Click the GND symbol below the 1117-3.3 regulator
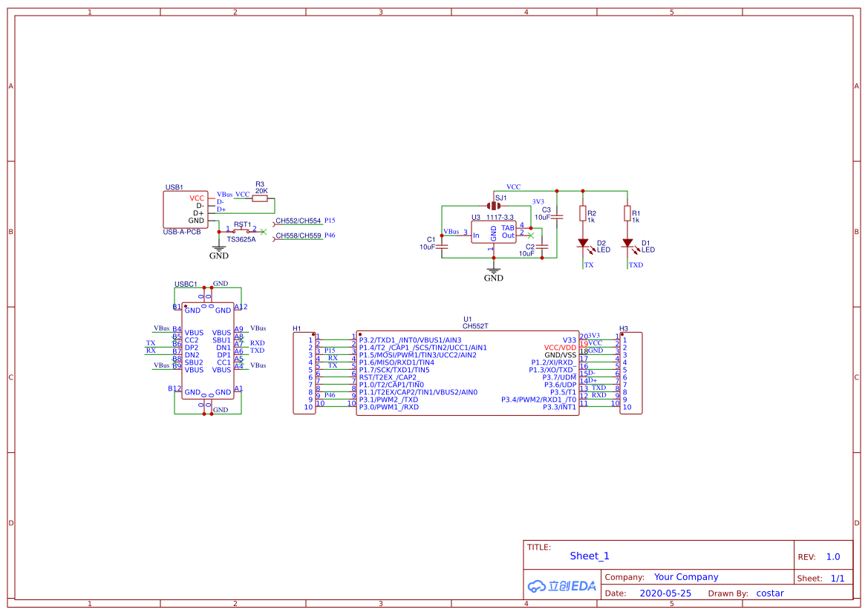Screen dimensions: 868x615 (493, 273)
